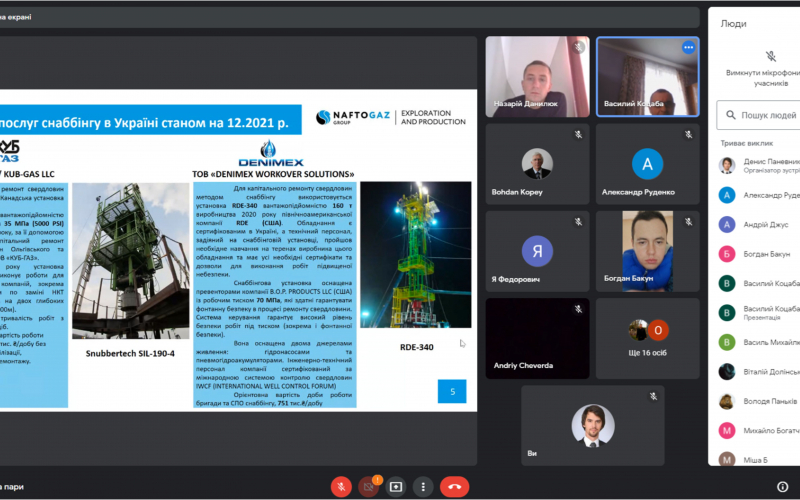Click Naftogaz Group logo on slide

(353, 117)
